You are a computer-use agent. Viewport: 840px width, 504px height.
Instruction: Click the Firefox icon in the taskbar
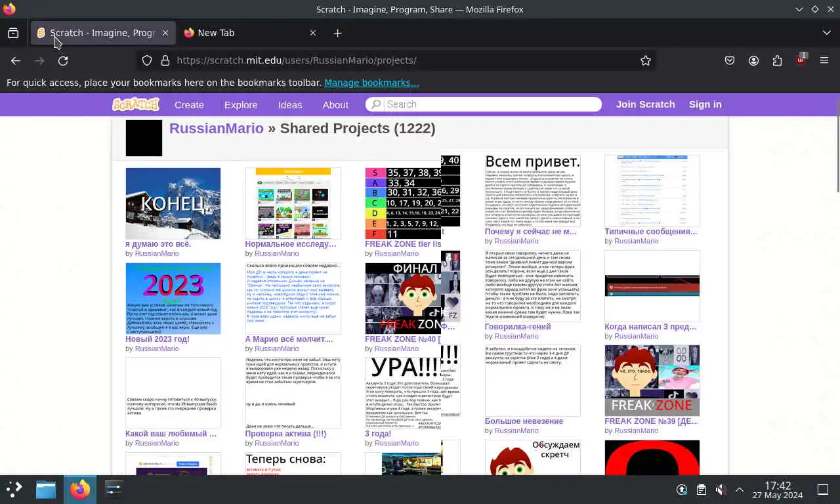[80, 490]
